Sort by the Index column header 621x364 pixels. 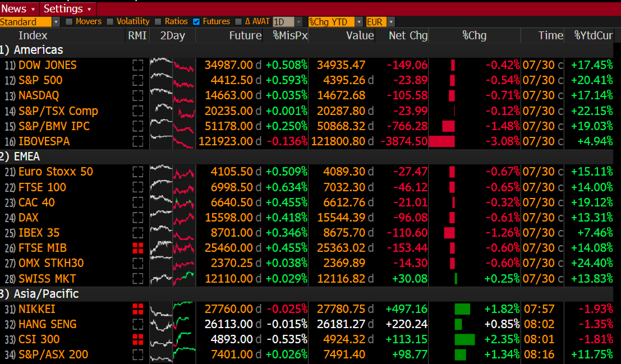[33, 35]
